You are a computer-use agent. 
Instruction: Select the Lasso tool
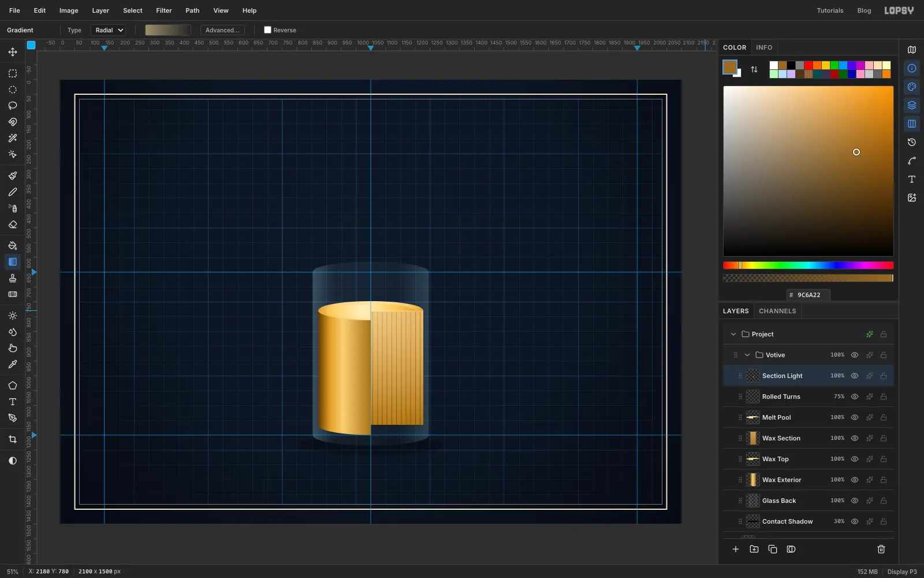coord(13,106)
